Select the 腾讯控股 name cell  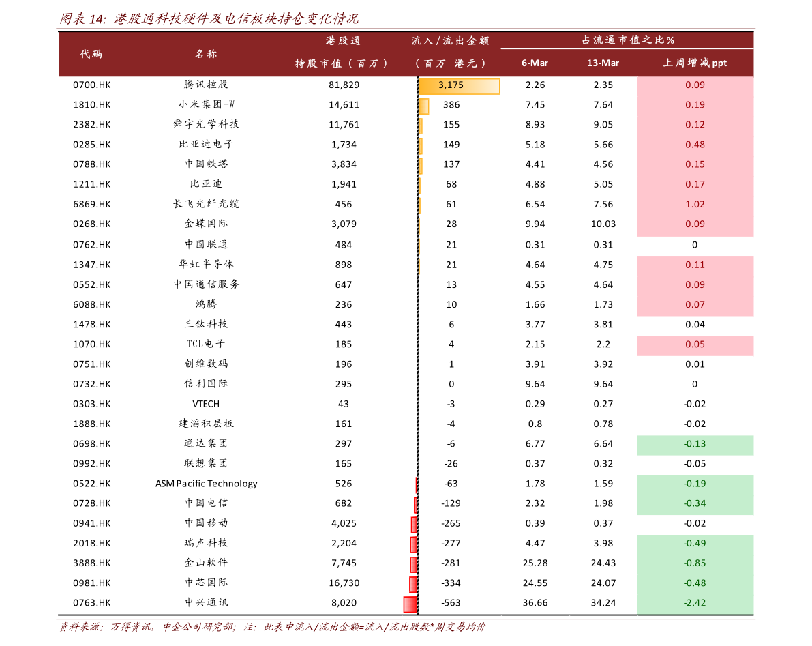(206, 85)
